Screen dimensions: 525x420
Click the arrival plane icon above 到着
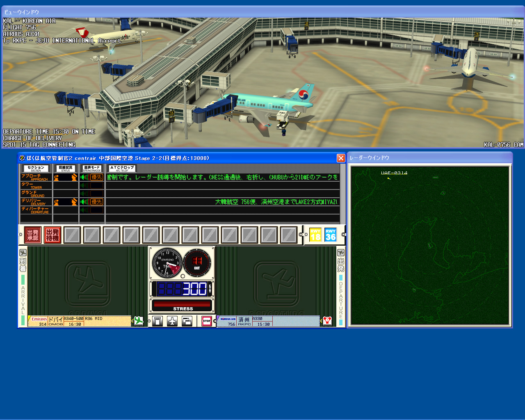pos(23,253)
